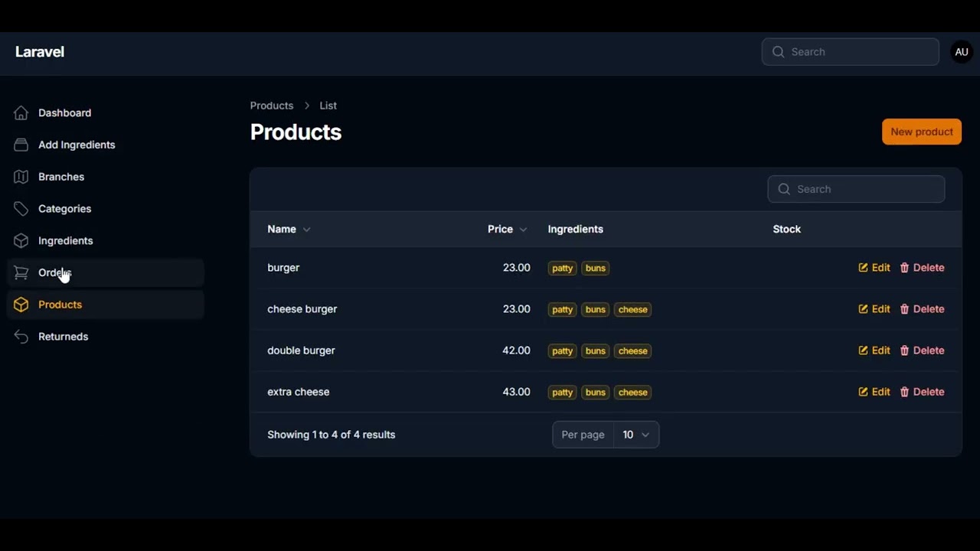Screen dimensions: 980x551
Task: Sort by Name column chevron
Action: tap(306, 230)
